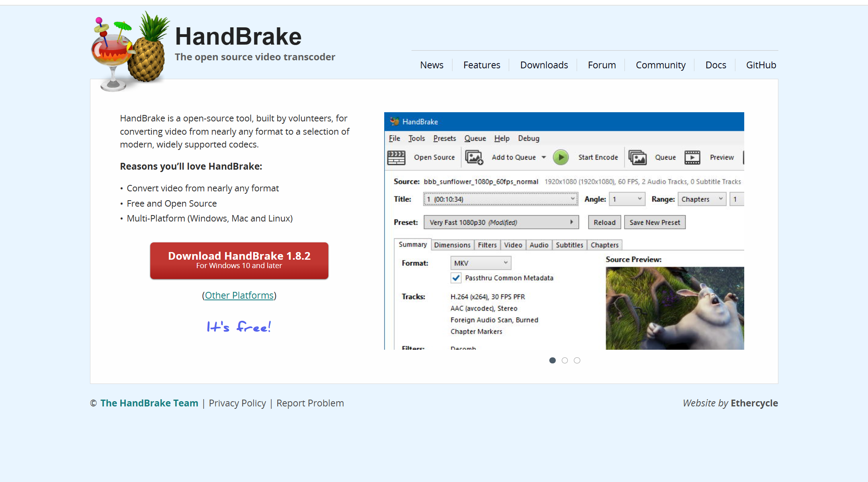Image resolution: width=868 pixels, height=482 pixels.
Task: Click the Save New Preset button
Action: click(x=654, y=222)
